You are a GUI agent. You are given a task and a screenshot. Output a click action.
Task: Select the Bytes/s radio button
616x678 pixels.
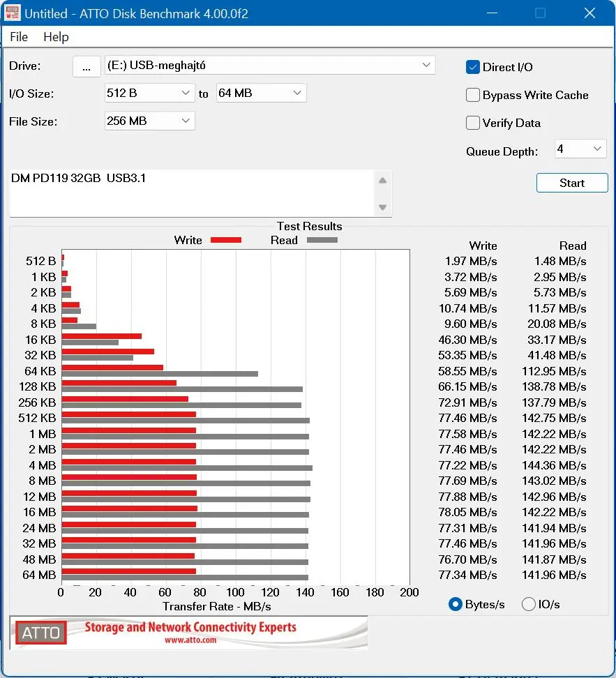coord(455,604)
